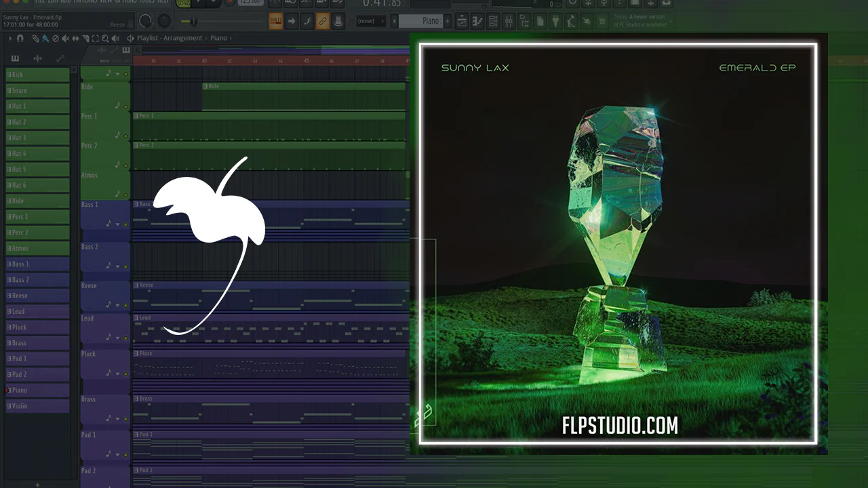Image resolution: width=868 pixels, height=488 pixels.
Task: Click the left knob beside the hint panel
Action: [146, 22]
